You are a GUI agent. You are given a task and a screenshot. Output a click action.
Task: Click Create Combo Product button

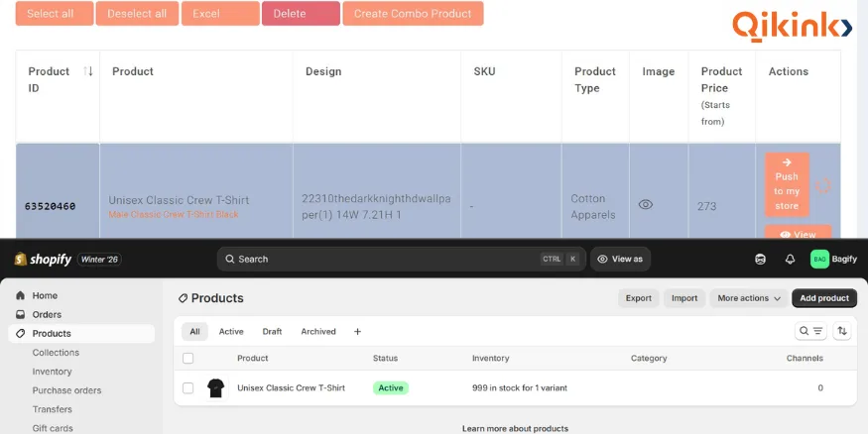[413, 13]
